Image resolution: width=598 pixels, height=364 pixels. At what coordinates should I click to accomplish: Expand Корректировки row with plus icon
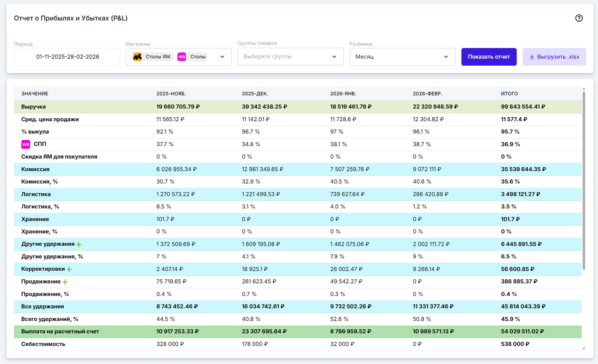[x=69, y=269]
